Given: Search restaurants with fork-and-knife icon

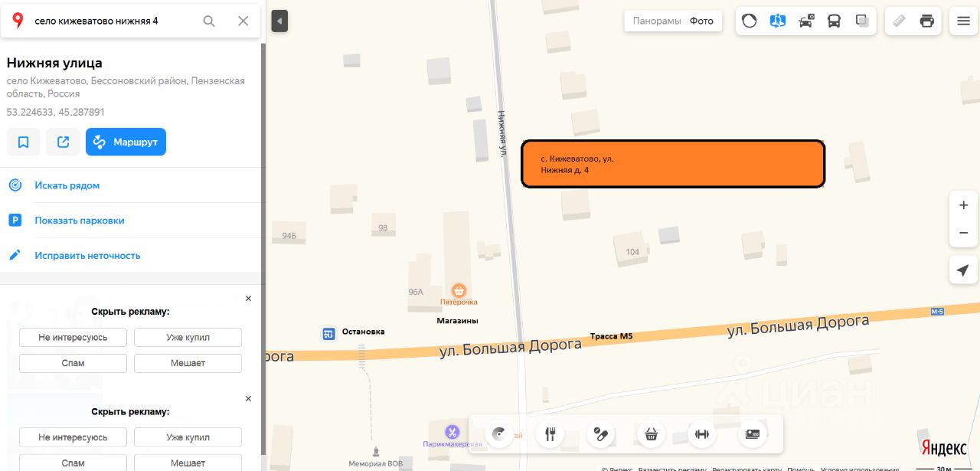Looking at the screenshot, I should tap(550, 434).
